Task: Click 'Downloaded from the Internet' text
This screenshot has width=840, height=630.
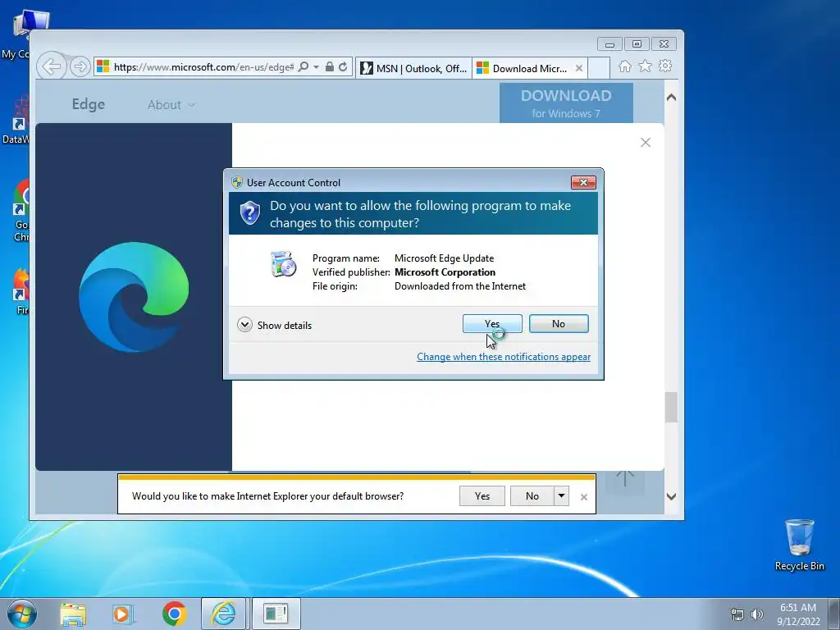Action: pyautogui.click(x=460, y=286)
